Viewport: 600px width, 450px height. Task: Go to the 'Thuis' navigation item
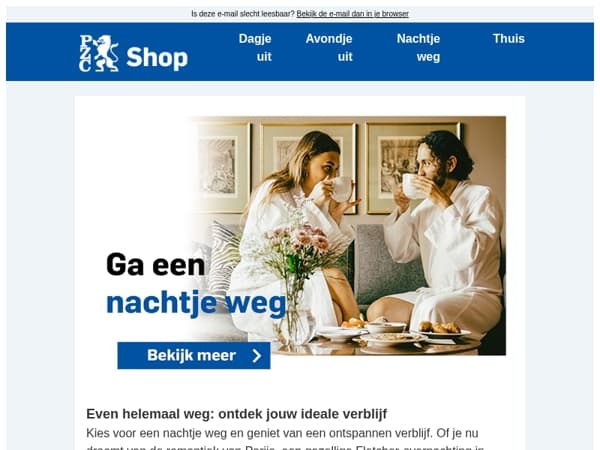509,39
